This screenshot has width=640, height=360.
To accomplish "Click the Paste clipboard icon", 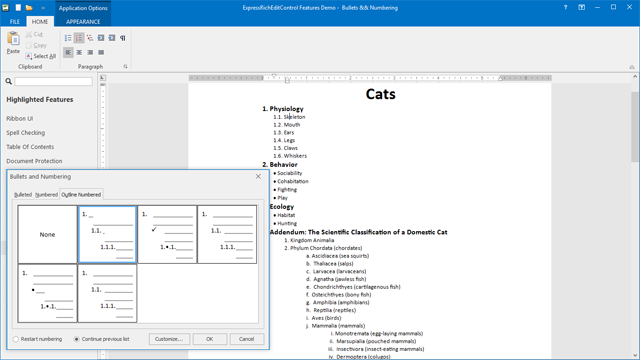I will [x=13, y=39].
